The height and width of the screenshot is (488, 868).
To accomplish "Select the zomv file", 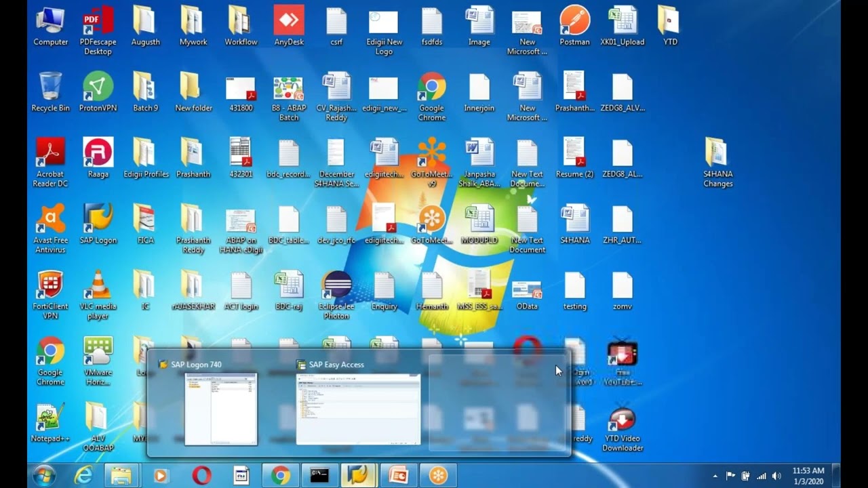I will pyautogui.click(x=622, y=291).
